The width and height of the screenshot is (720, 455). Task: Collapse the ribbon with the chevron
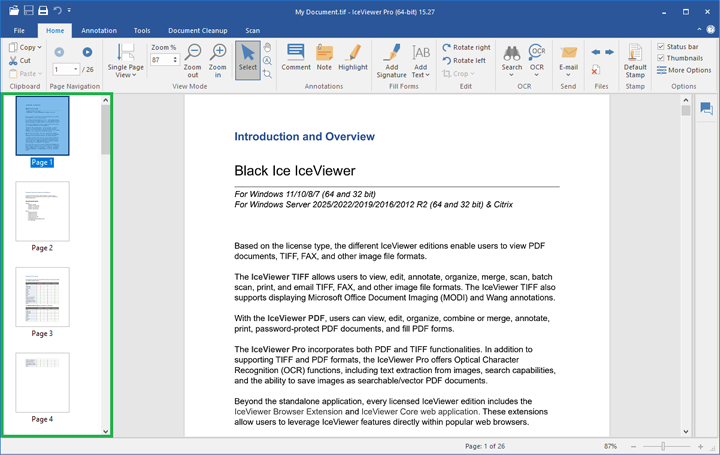click(x=699, y=29)
